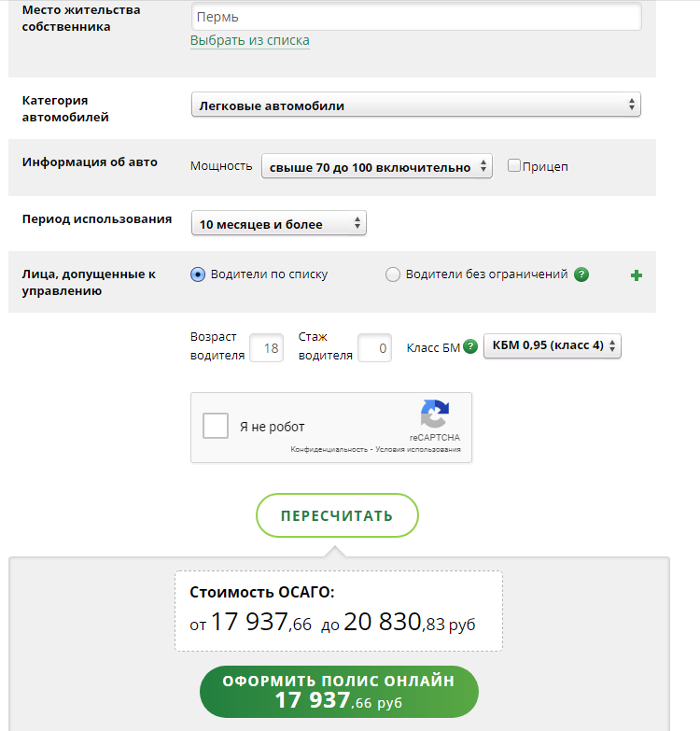Choose Водители без ограничений radio option

pos(392,274)
